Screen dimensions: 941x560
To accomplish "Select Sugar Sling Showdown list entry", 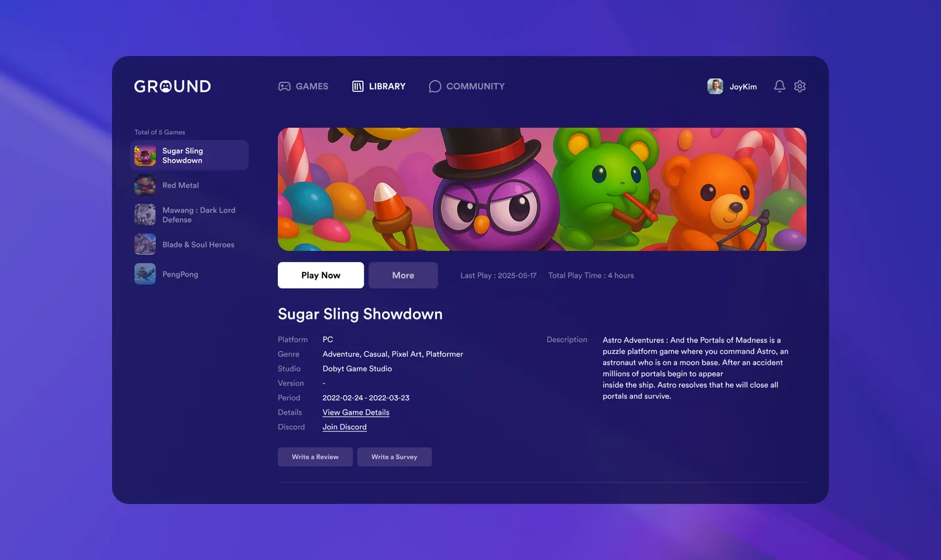I will pos(189,156).
